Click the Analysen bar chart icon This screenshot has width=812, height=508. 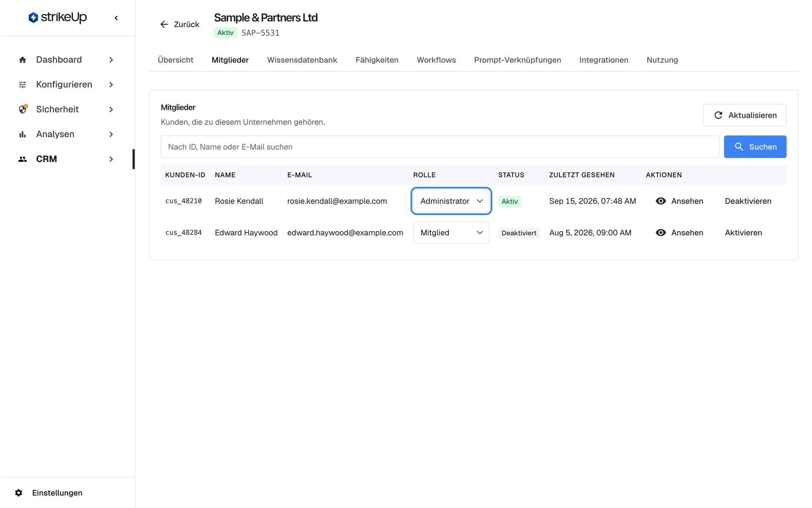point(23,134)
